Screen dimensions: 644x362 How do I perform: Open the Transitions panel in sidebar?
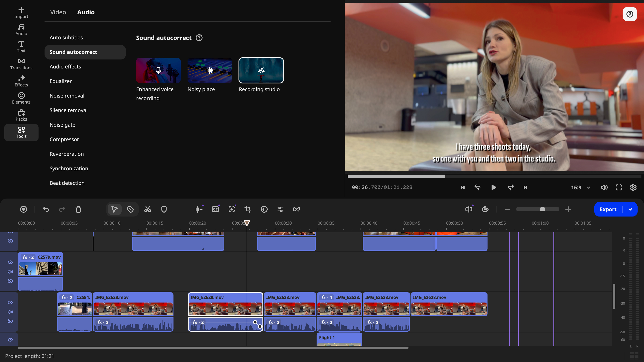pos(21,64)
